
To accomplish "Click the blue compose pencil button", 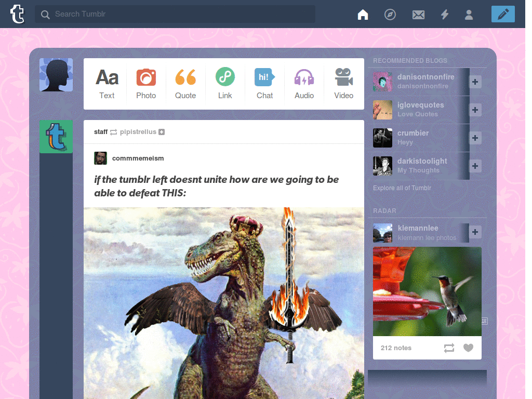I will (x=503, y=14).
